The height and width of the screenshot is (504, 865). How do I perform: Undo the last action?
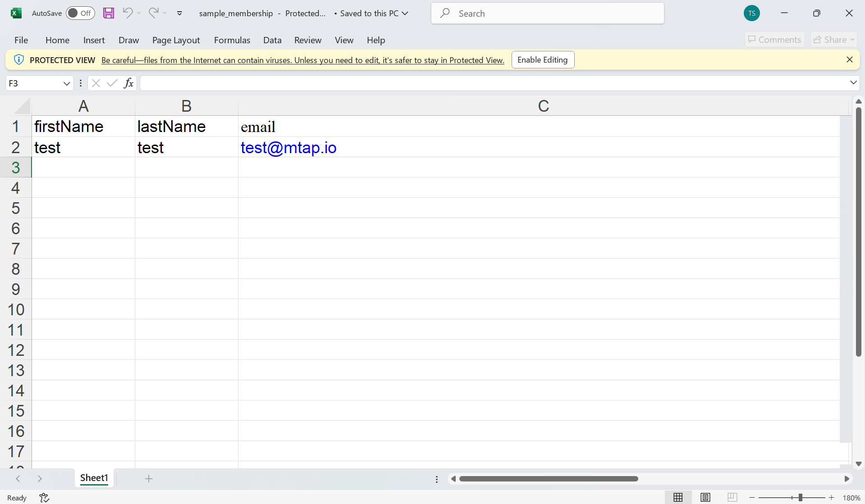[128, 13]
